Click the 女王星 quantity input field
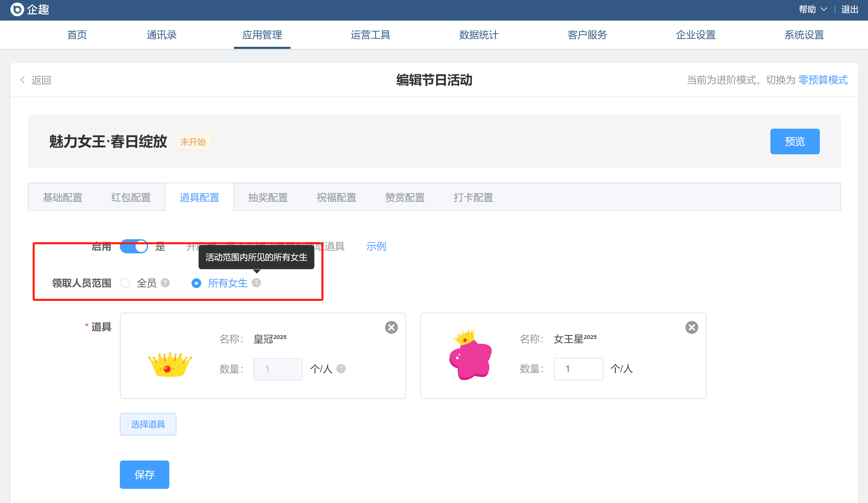The height and width of the screenshot is (503, 868). (x=578, y=369)
